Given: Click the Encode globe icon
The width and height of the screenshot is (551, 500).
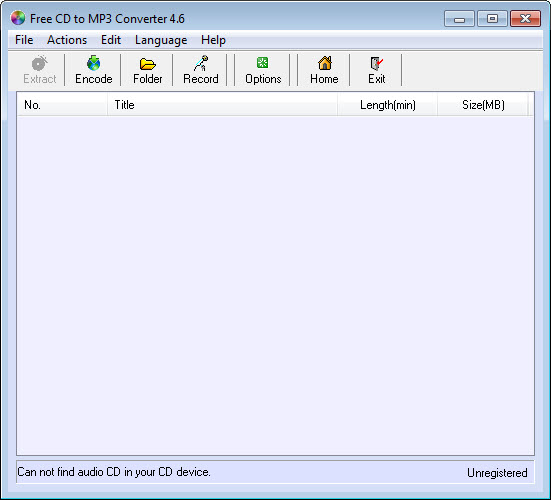Looking at the screenshot, I should 93,63.
